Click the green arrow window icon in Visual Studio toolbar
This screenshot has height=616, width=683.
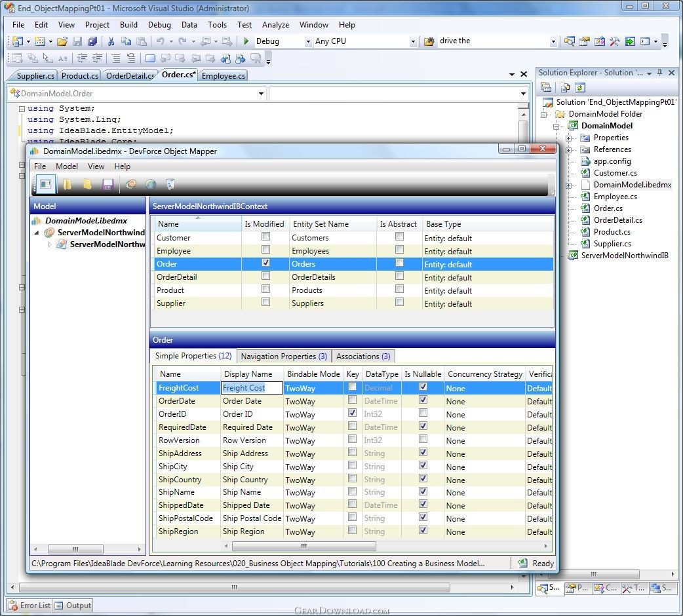point(630,41)
